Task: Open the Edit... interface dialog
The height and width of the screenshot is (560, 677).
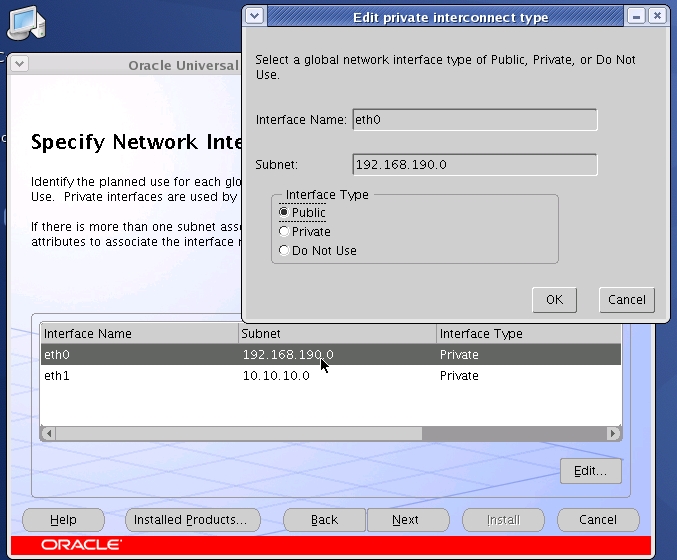Action: point(591,471)
